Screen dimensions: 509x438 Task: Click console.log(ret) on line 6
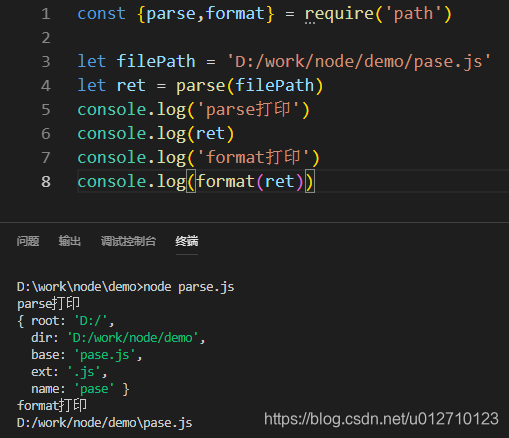pos(156,134)
